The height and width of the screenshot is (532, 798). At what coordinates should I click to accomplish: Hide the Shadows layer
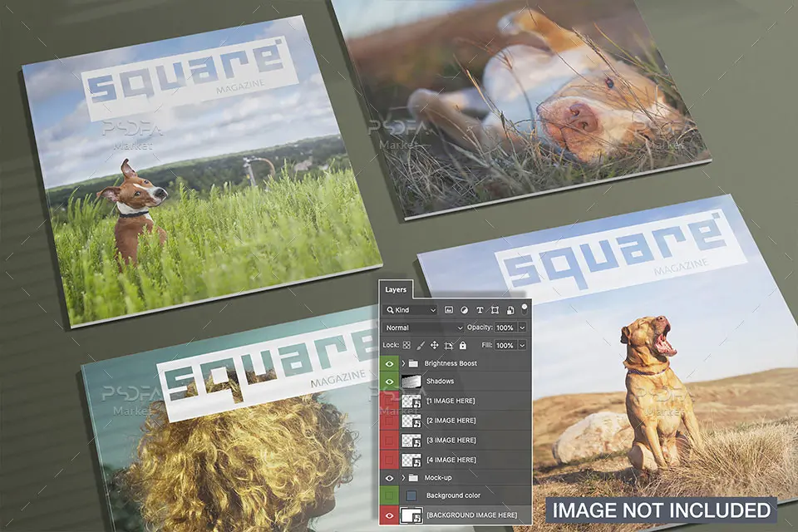[389, 382]
